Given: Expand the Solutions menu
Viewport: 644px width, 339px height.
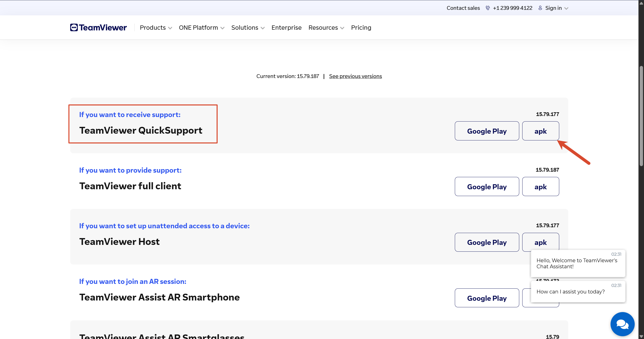Looking at the screenshot, I should [248, 27].
